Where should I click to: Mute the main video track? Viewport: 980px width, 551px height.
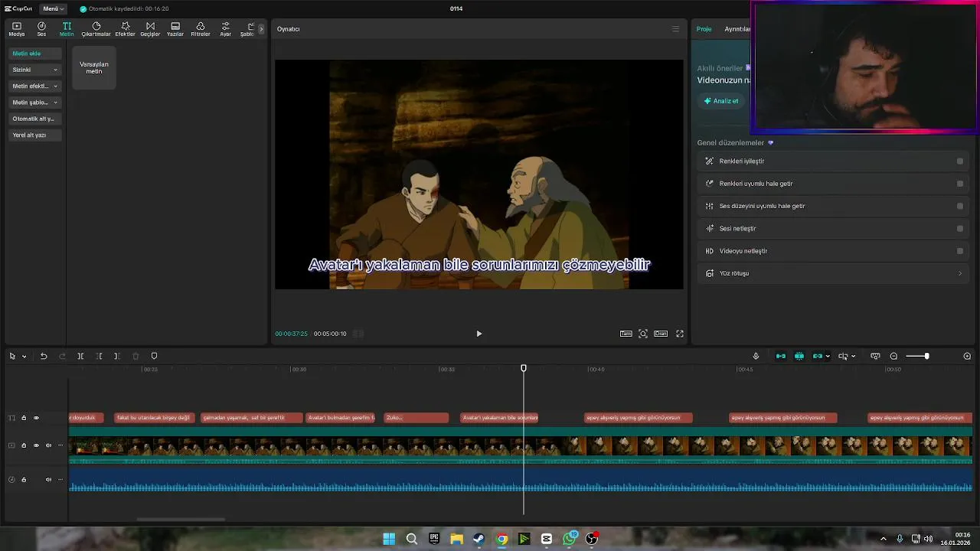pyautogui.click(x=48, y=445)
